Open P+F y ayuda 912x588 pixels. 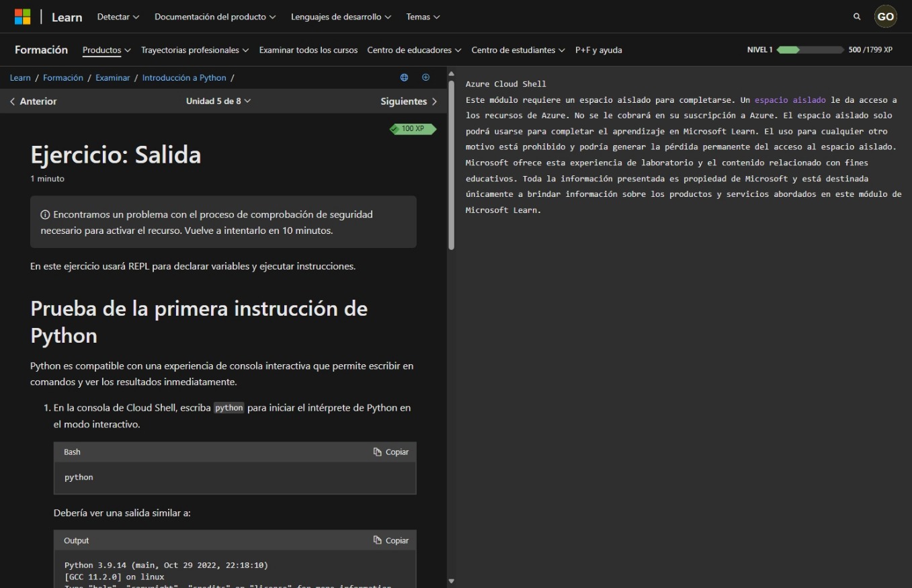pyautogui.click(x=599, y=50)
